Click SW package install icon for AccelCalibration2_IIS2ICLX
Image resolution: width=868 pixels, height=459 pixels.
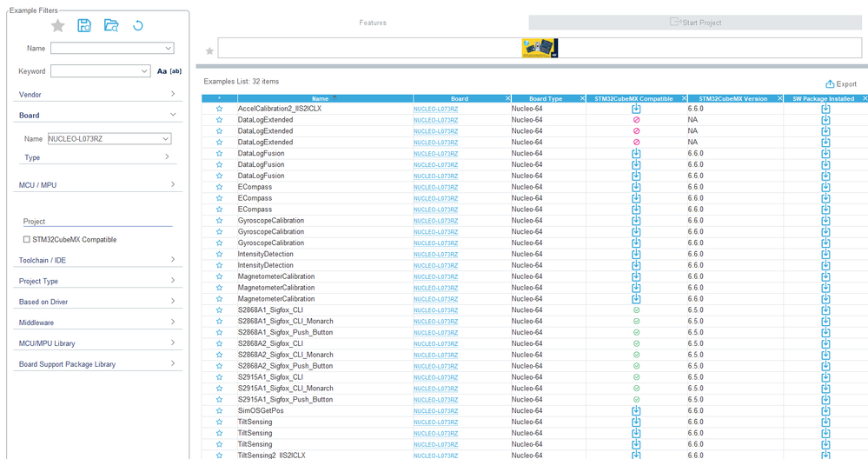pyautogui.click(x=825, y=109)
